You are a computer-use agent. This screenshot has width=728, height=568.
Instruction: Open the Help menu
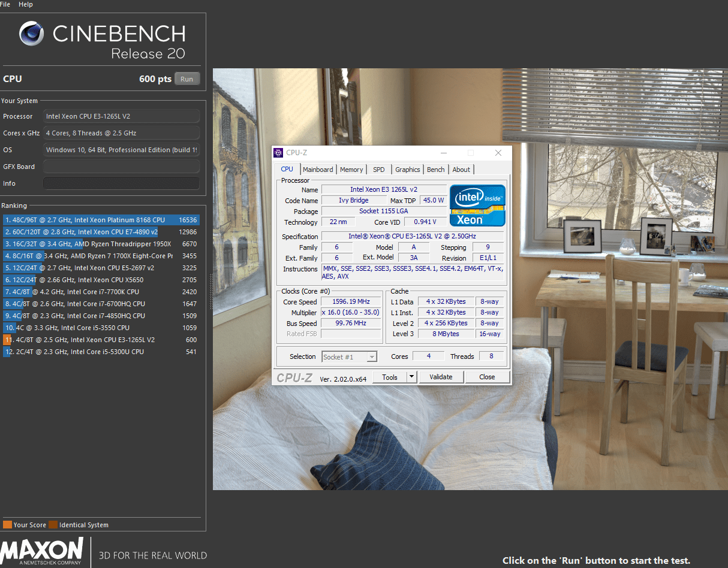pyautogui.click(x=26, y=4)
